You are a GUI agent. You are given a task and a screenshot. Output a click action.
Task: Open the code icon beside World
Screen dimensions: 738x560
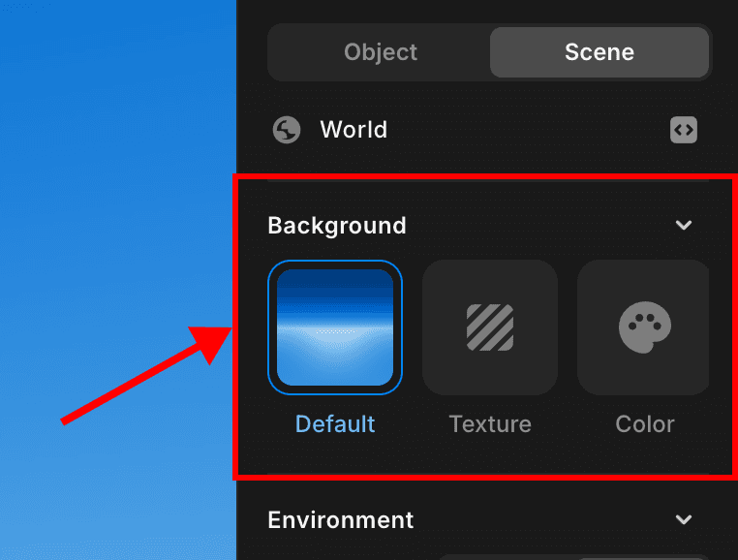tap(684, 130)
